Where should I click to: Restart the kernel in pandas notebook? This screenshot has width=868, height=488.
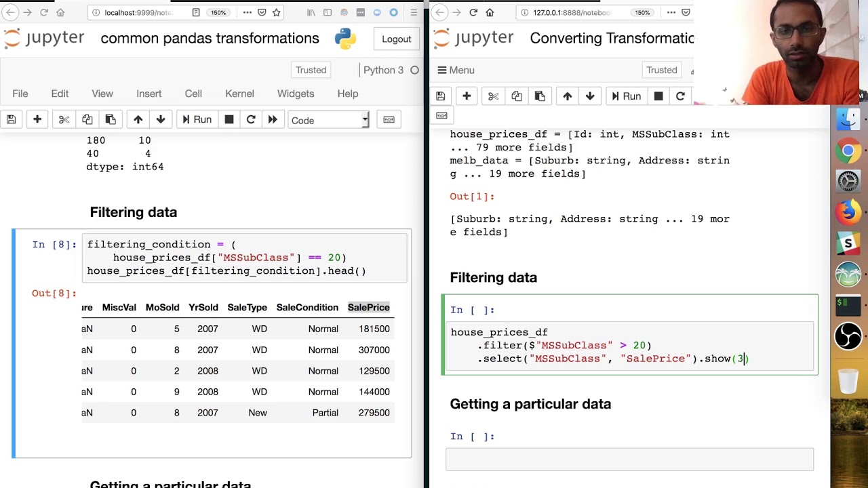(x=251, y=120)
